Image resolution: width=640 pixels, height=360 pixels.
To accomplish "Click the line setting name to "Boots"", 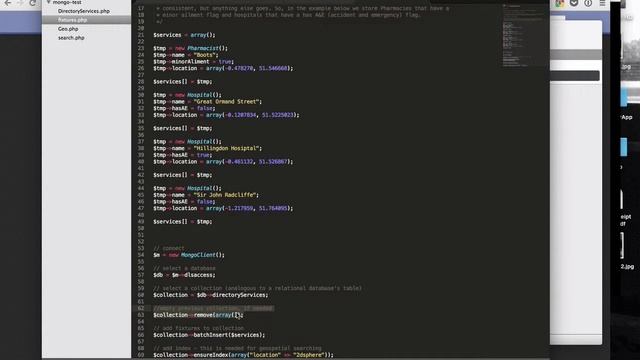I will (x=186, y=55).
